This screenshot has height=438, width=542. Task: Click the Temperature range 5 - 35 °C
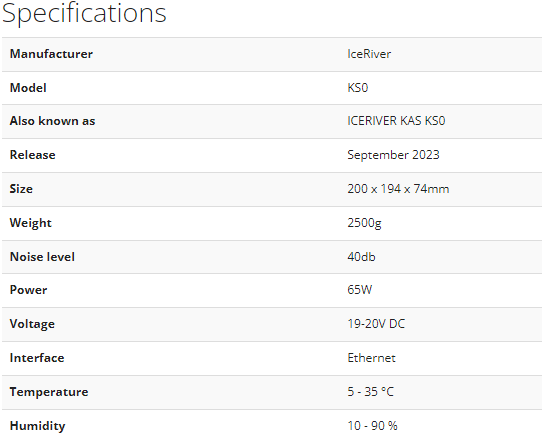(371, 392)
